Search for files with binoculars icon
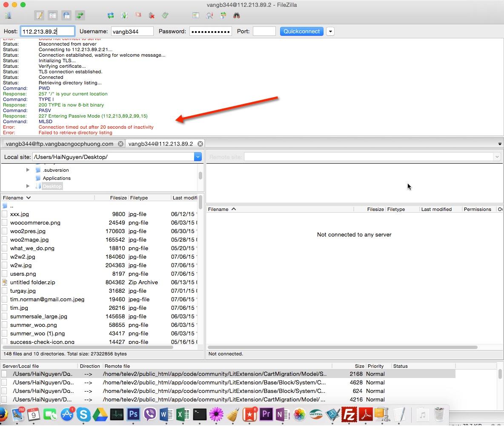 click(237, 15)
